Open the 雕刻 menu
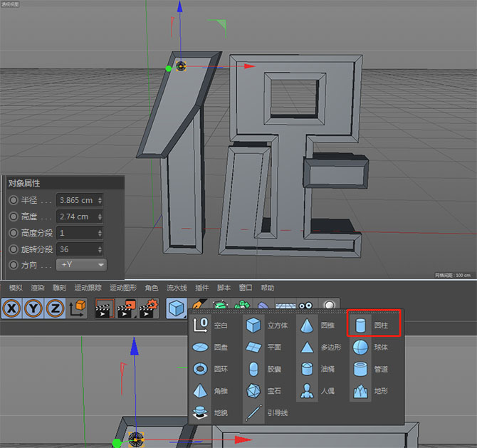This screenshot has height=448, width=477. point(59,288)
